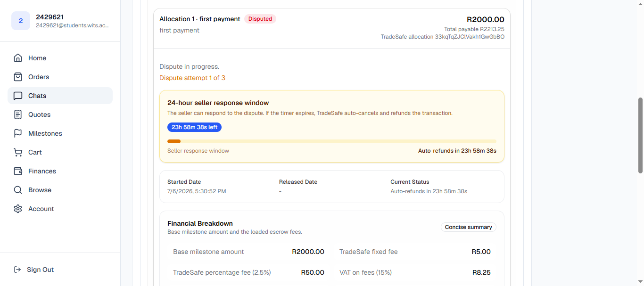The image size is (644, 286).
Task: Open the 2429621 profile avatar
Action: (21, 21)
